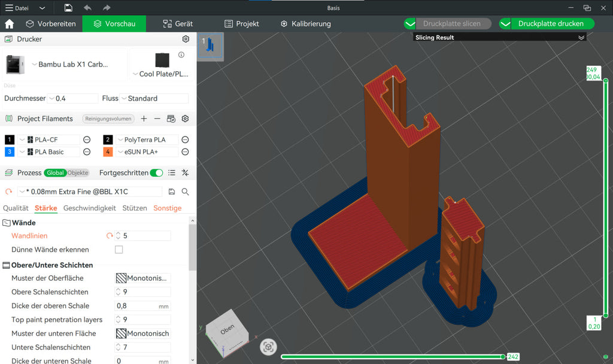This screenshot has width=613, height=364.
Task: Reset Wandlinien value with revert arrow
Action: pos(110,236)
